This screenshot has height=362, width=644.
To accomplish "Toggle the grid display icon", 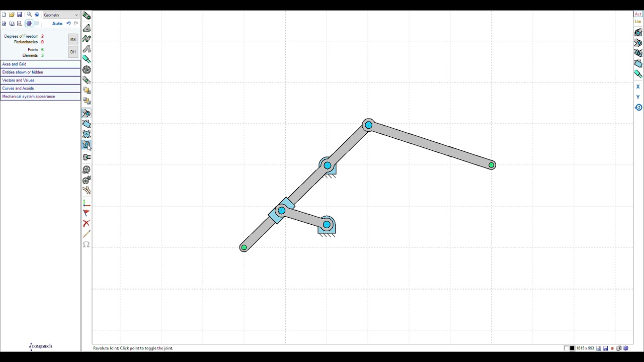I will click(x=36, y=24).
